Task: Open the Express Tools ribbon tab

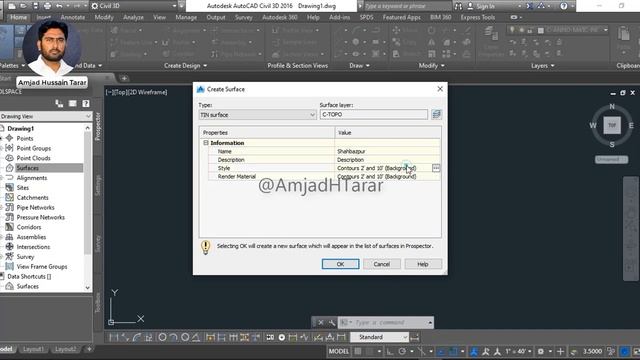Action: [478, 17]
